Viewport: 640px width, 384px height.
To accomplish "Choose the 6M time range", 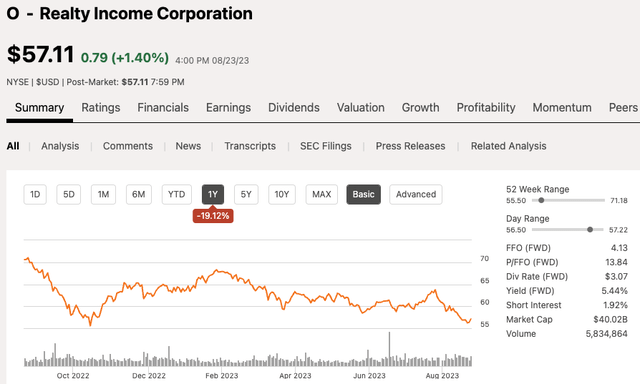I will coord(139,195).
